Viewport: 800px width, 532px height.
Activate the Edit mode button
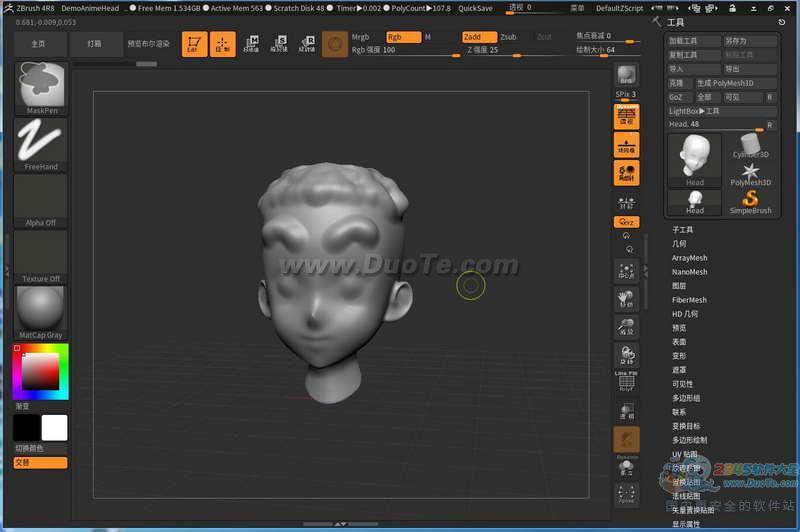click(x=193, y=44)
